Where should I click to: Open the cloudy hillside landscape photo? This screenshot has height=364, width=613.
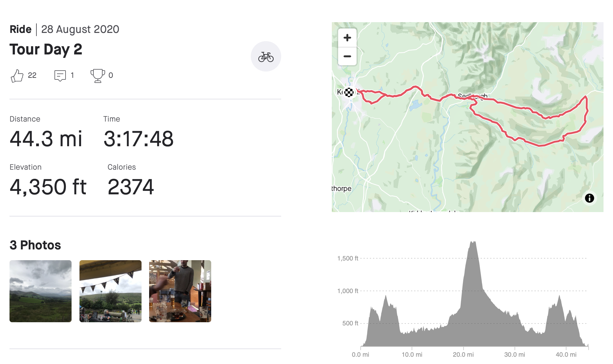point(41,291)
